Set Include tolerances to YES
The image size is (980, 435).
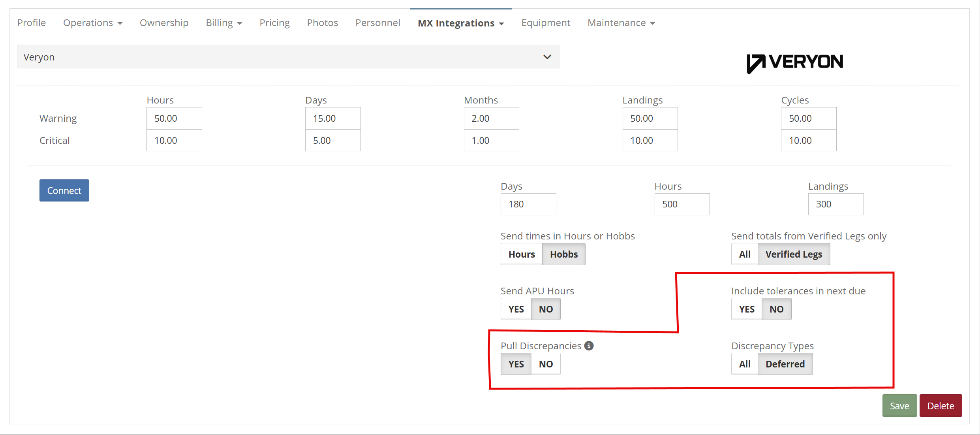click(746, 309)
